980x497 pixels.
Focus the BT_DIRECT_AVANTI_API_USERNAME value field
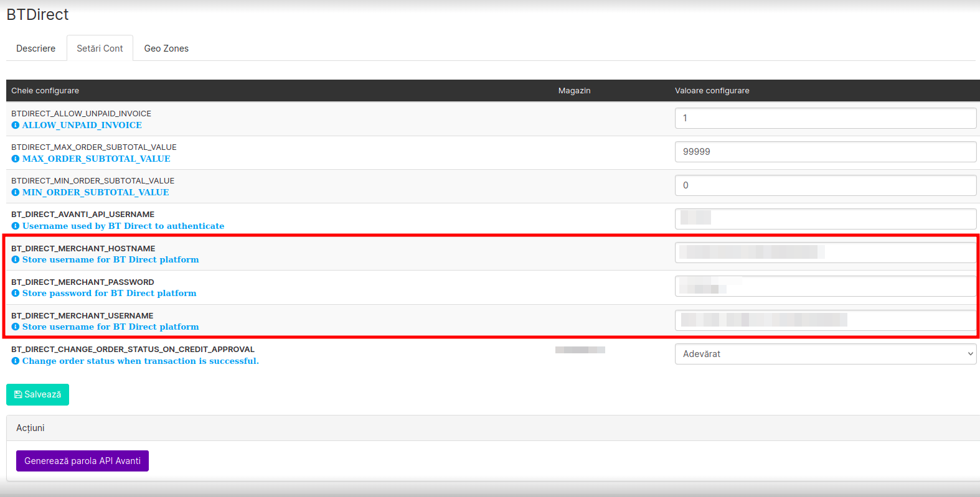tap(826, 219)
